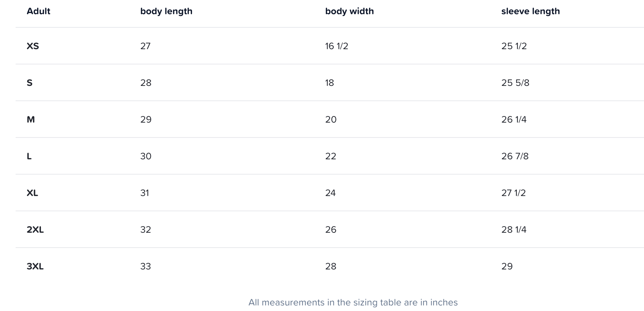Select the L sleeve length value 26 7/8
Screen dimensions: 644x311
pos(515,156)
